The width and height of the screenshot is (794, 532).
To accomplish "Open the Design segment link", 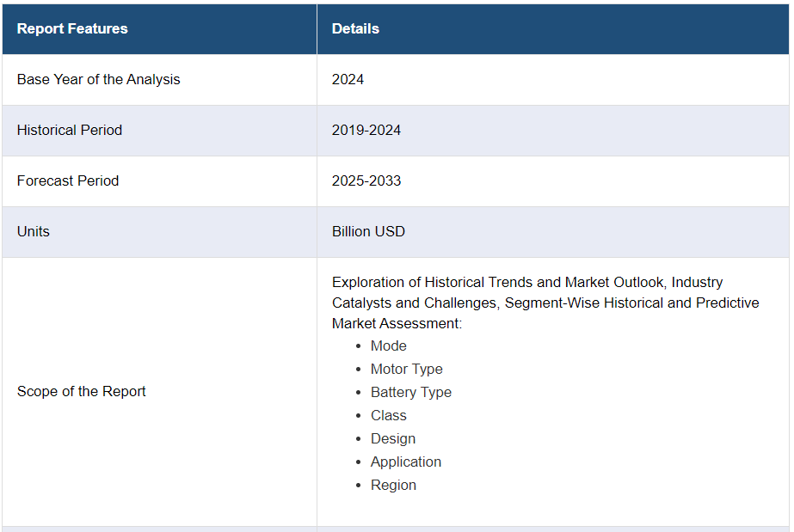I will [x=392, y=438].
